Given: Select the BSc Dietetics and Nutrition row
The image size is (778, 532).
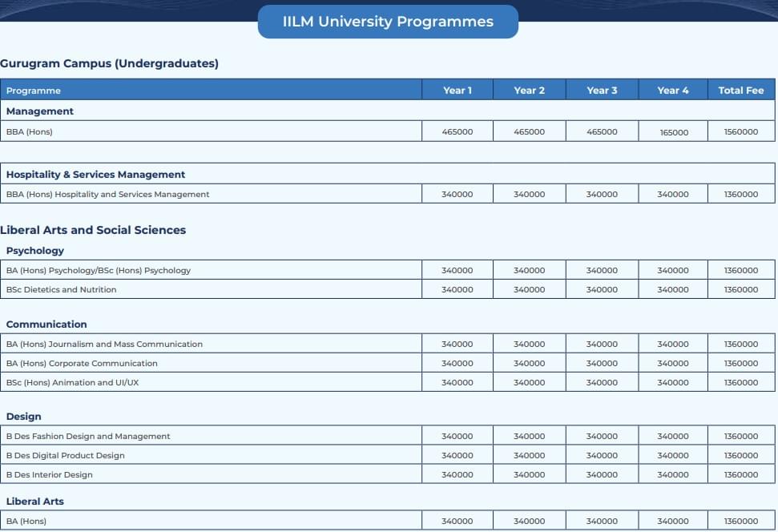Looking at the screenshot, I should tap(62, 290).
